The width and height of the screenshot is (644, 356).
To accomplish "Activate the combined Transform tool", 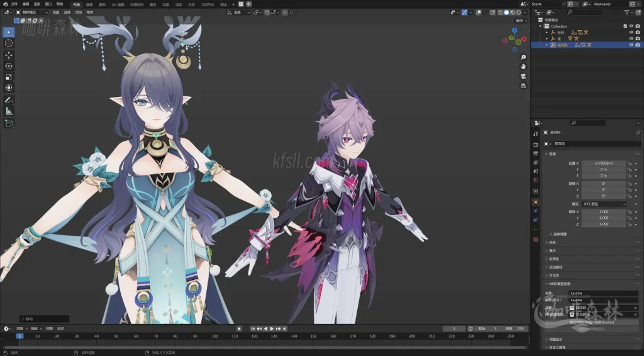I will [9, 88].
